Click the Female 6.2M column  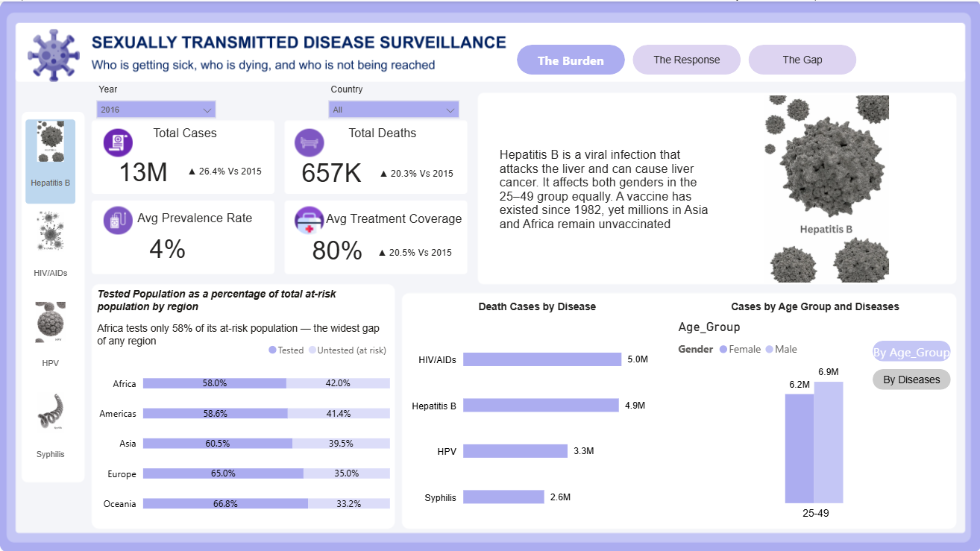click(x=800, y=449)
